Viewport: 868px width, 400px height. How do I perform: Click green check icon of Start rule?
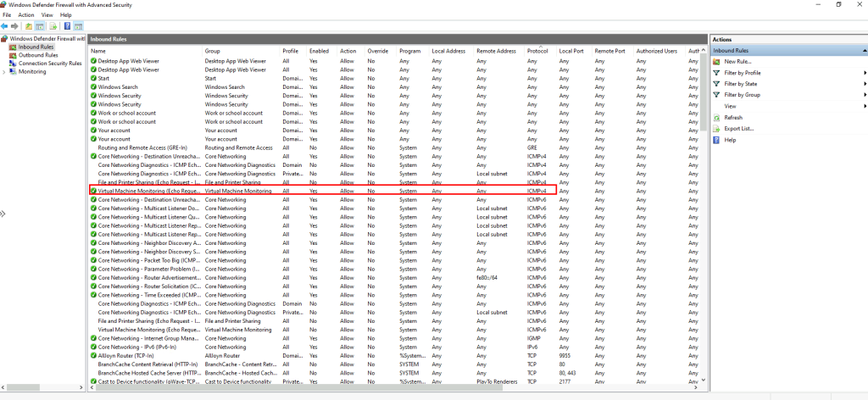[93, 79]
